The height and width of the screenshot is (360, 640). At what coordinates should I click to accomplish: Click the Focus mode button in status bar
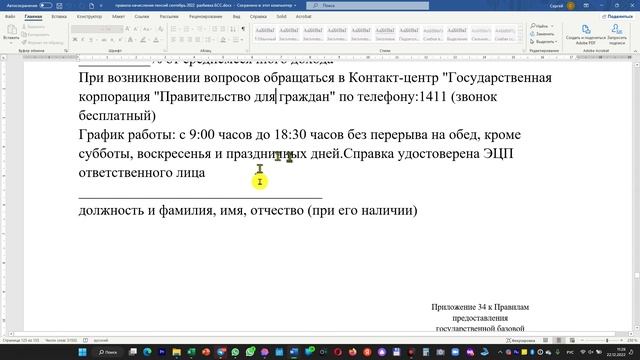pyautogui.click(x=521, y=340)
